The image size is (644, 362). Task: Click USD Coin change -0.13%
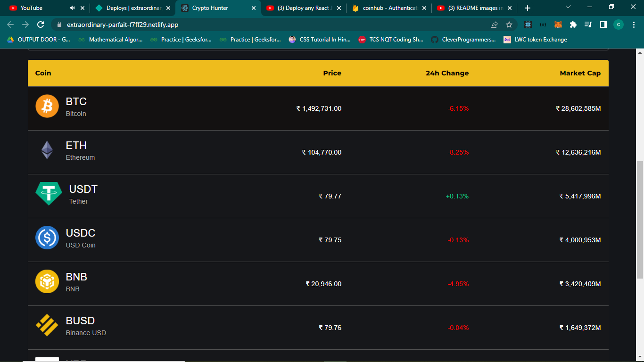pos(458,240)
